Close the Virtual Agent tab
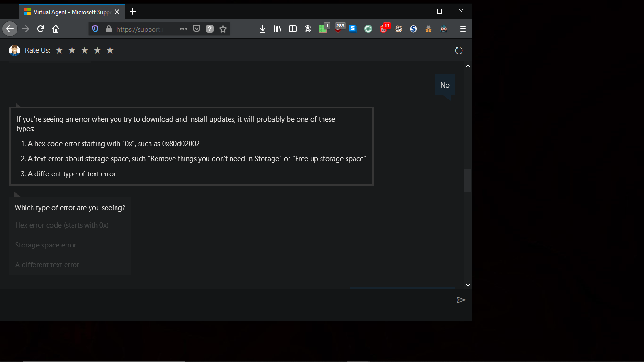644x362 pixels. pyautogui.click(x=117, y=12)
